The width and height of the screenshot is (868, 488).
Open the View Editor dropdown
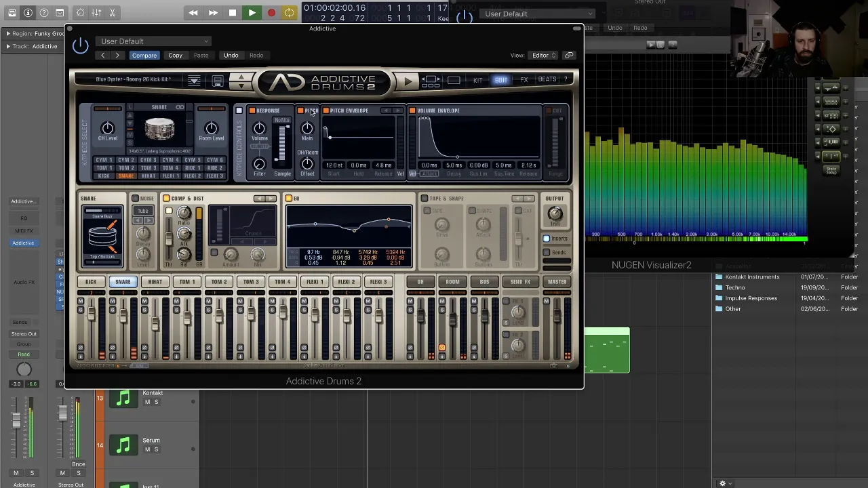544,56
